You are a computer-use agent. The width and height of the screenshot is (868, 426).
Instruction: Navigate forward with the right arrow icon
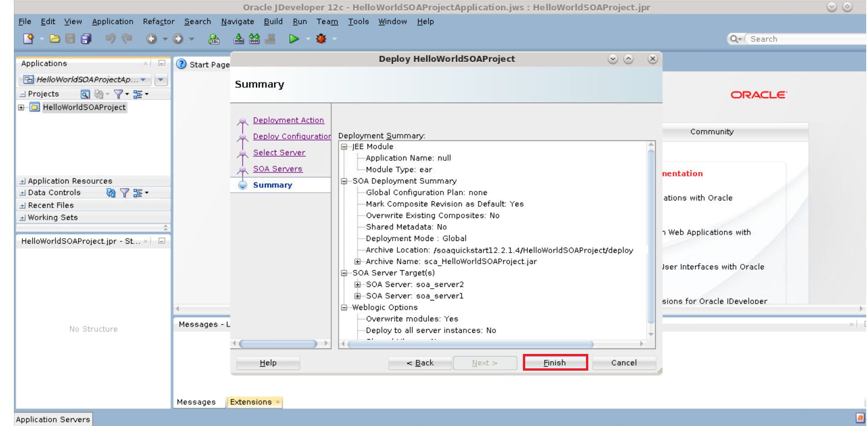tap(178, 39)
